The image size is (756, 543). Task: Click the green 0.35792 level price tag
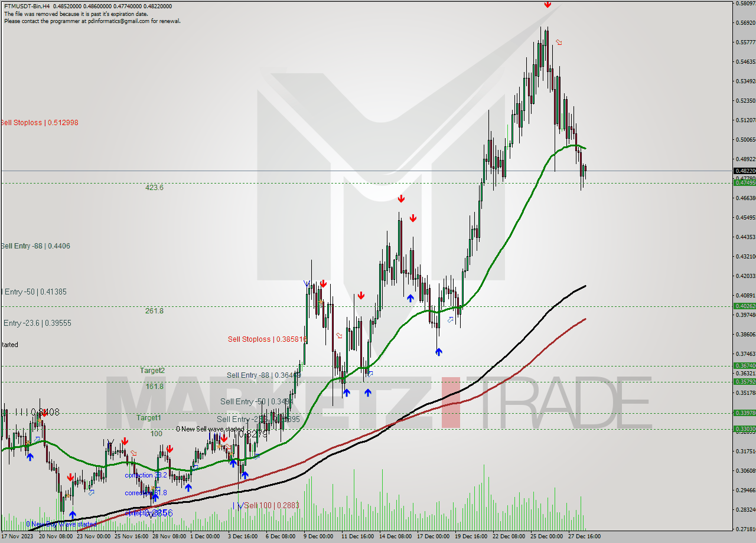744,381
